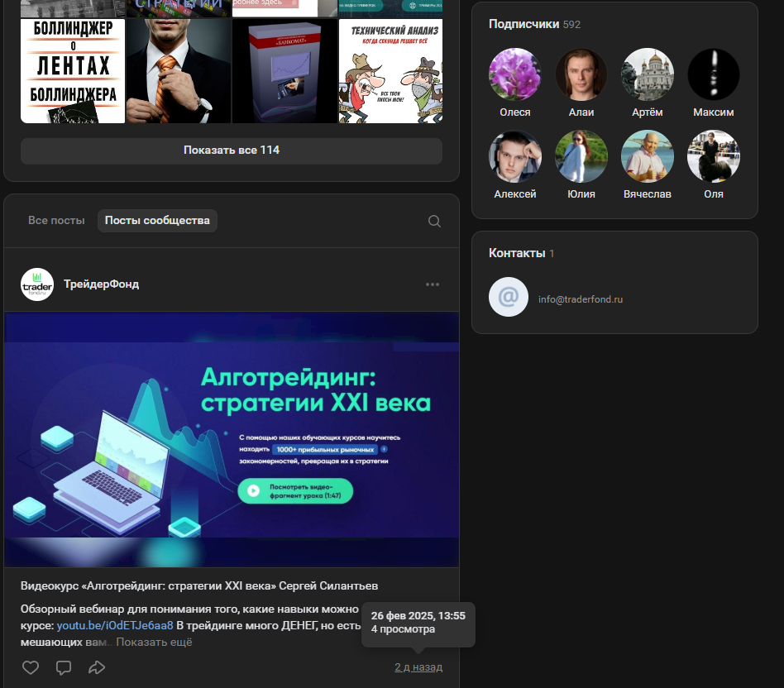Switch to the Все посты tab
The height and width of the screenshot is (688, 784).
pos(56,221)
